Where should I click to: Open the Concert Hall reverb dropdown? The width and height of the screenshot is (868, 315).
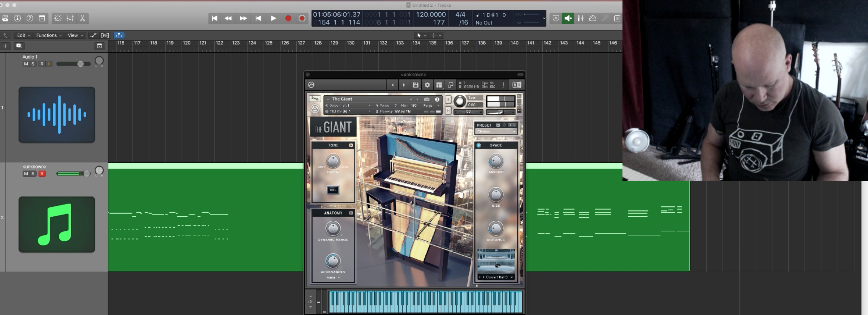pyautogui.click(x=496, y=277)
